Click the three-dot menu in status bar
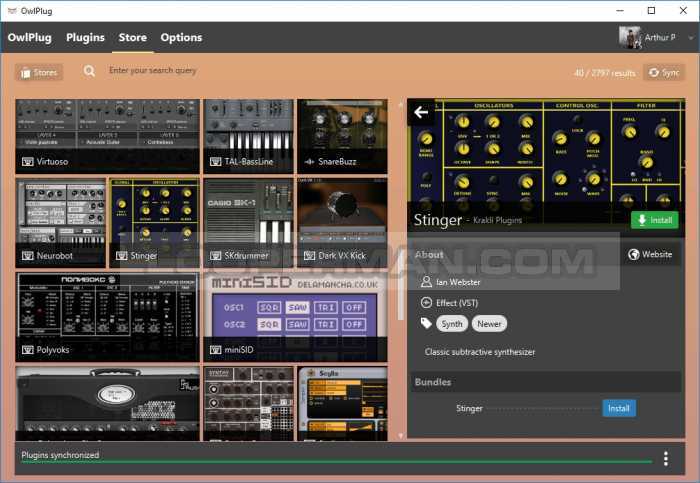The width and height of the screenshot is (700, 483). coord(665,459)
